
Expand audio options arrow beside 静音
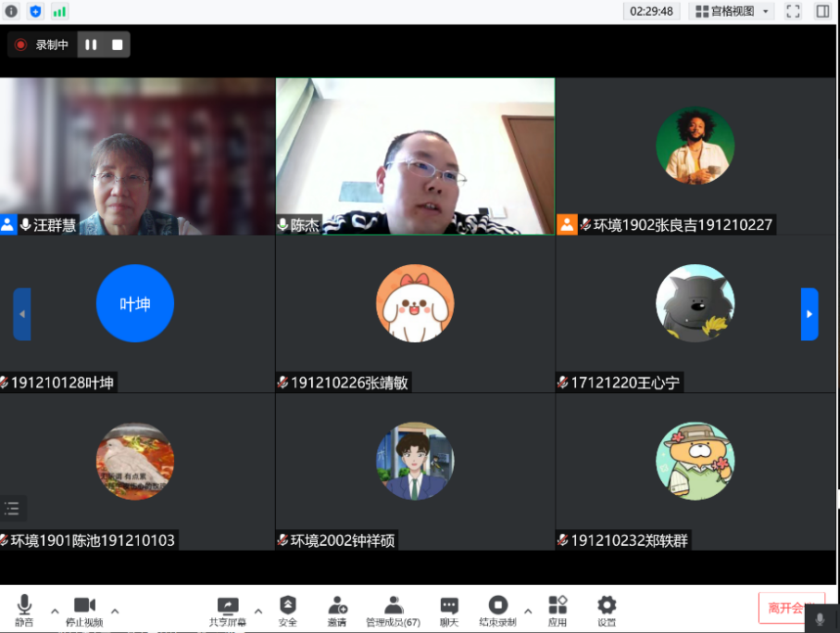pyautogui.click(x=54, y=611)
